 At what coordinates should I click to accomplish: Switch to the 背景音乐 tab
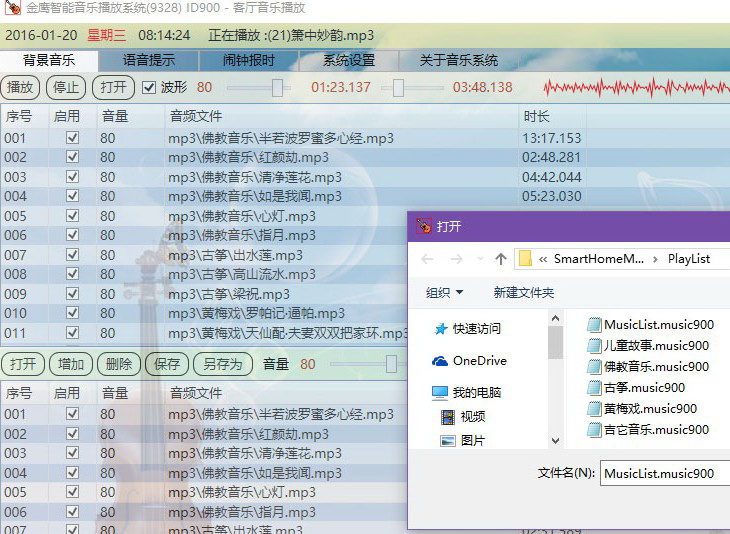(x=49, y=60)
